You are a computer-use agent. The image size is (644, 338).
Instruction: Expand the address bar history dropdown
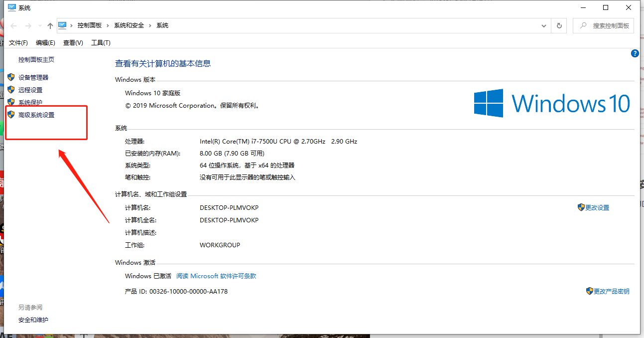(x=544, y=25)
